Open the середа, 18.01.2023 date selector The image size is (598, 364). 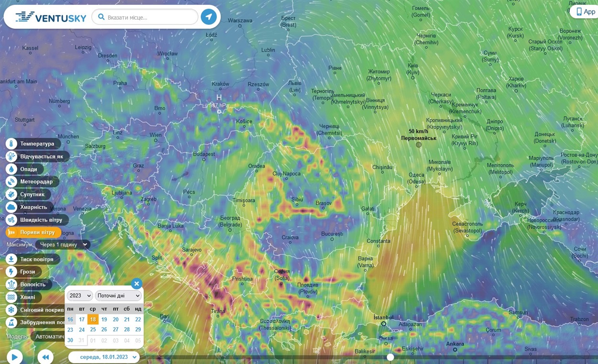point(104,357)
